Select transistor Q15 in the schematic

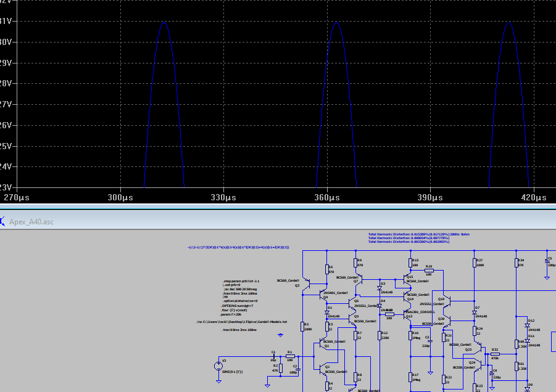click(407, 279)
